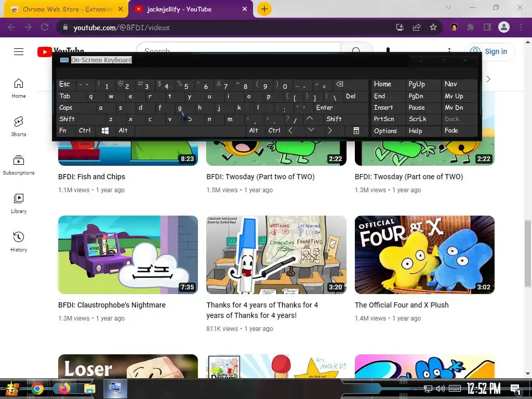Open Chrome tab search dropdown arrow
The height and width of the screenshot is (399, 532).
click(x=448, y=7)
